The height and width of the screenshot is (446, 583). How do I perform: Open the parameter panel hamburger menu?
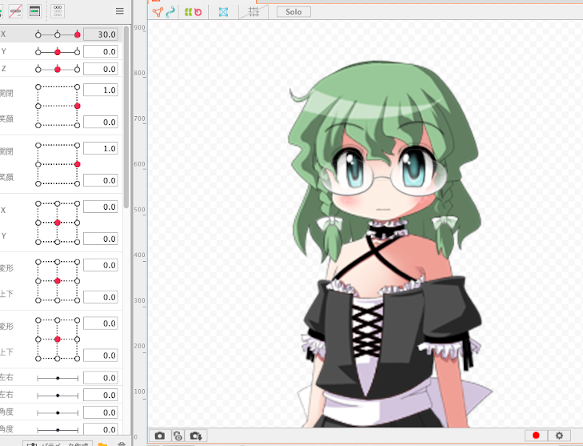coord(120,11)
